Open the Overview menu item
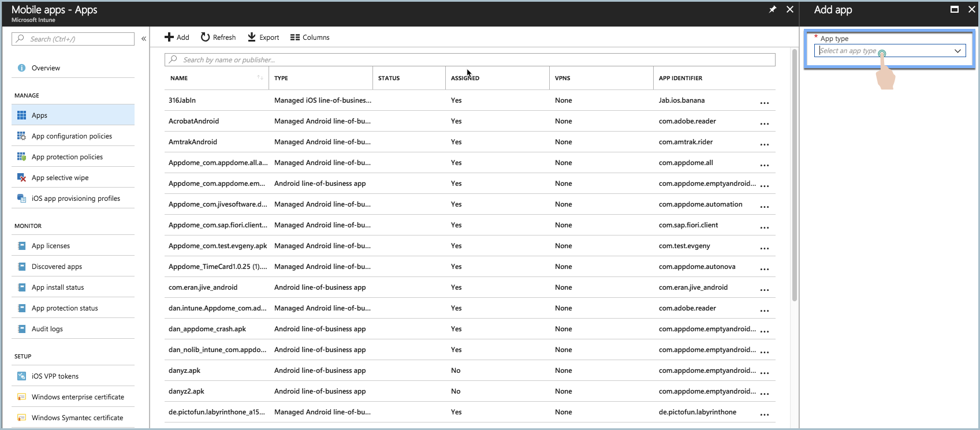This screenshot has width=980, height=430. point(46,68)
